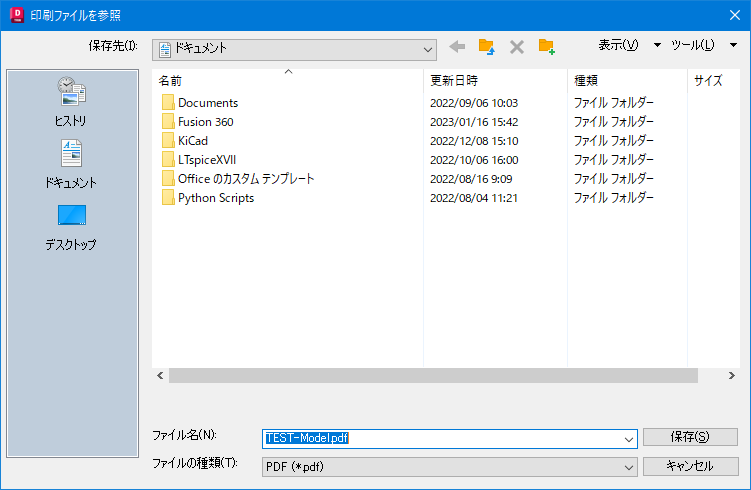Click the scroll left arrow

pos(160,376)
